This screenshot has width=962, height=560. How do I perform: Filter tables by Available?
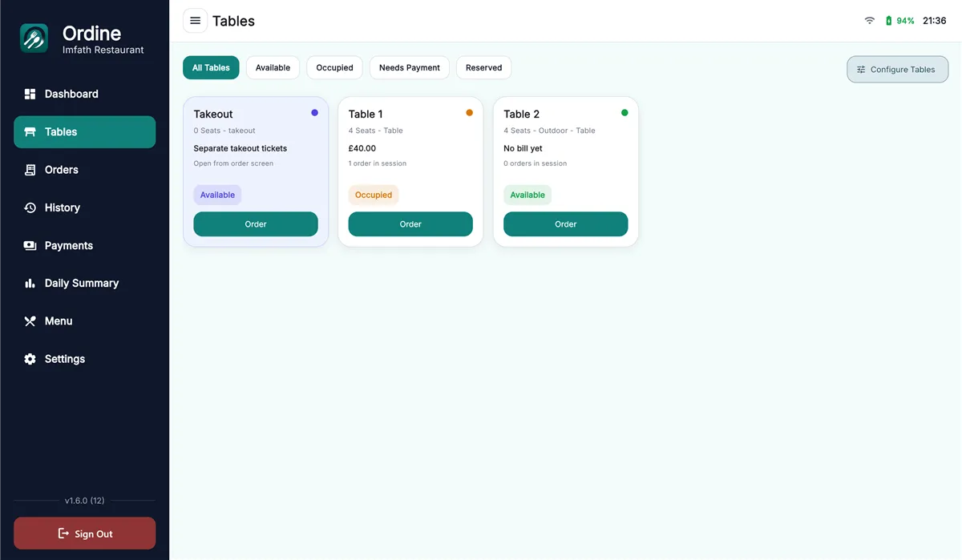click(273, 68)
